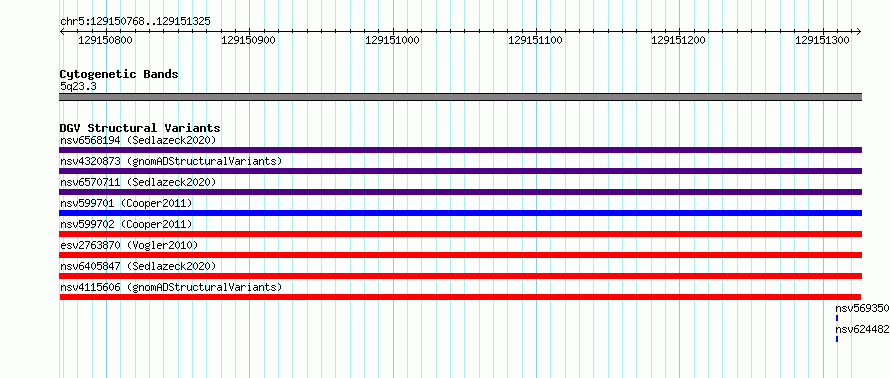Open the nsv624482 variant label
This screenshot has height=378, width=890.
(x=862, y=329)
